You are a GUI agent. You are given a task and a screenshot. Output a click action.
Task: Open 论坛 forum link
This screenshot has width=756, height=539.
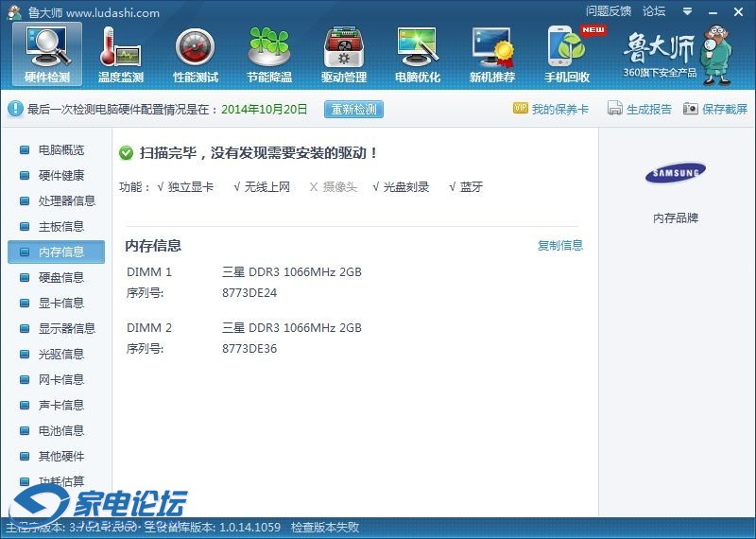click(x=654, y=11)
